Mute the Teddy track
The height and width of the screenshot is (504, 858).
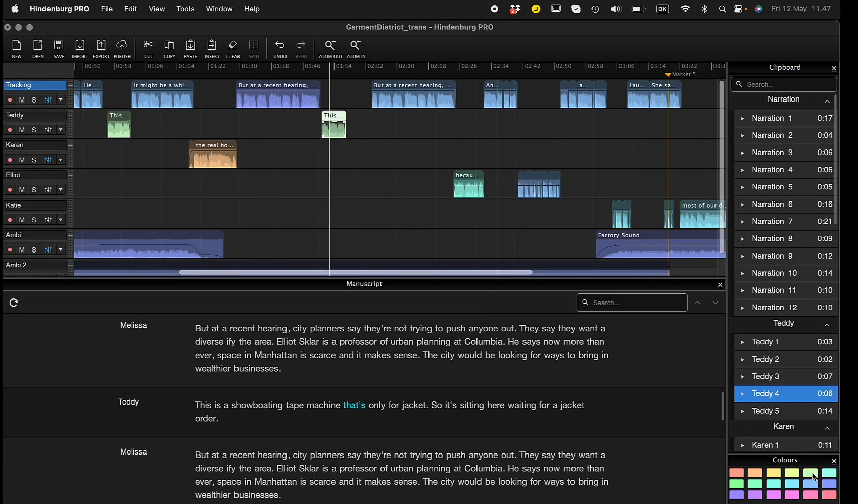click(22, 130)
